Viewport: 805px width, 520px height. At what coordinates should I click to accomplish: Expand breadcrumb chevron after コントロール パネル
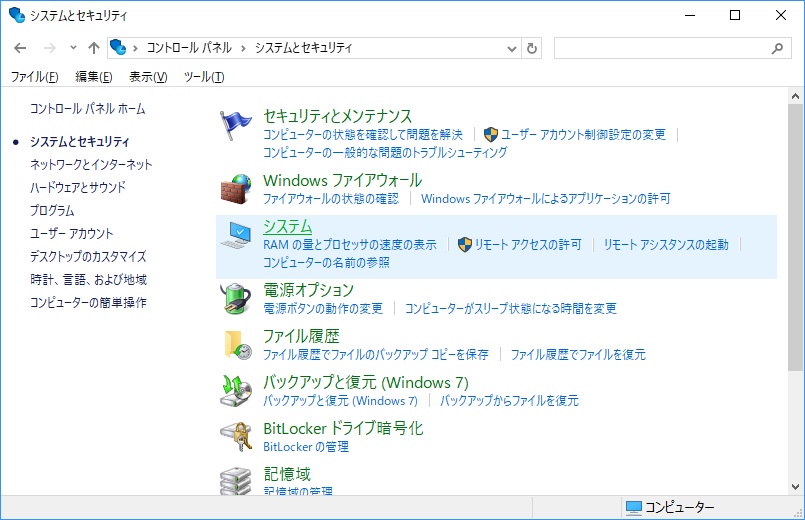pos(243,48)
